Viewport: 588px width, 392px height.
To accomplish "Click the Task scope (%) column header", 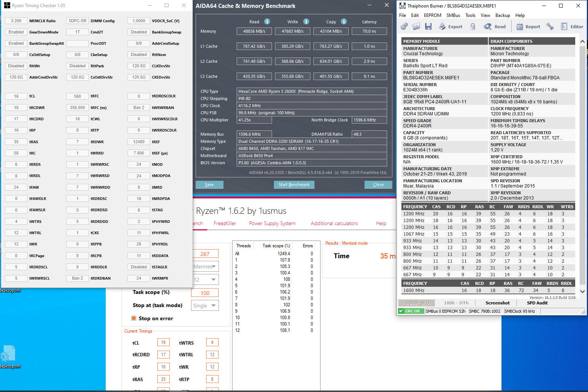I will coord(276,246).
